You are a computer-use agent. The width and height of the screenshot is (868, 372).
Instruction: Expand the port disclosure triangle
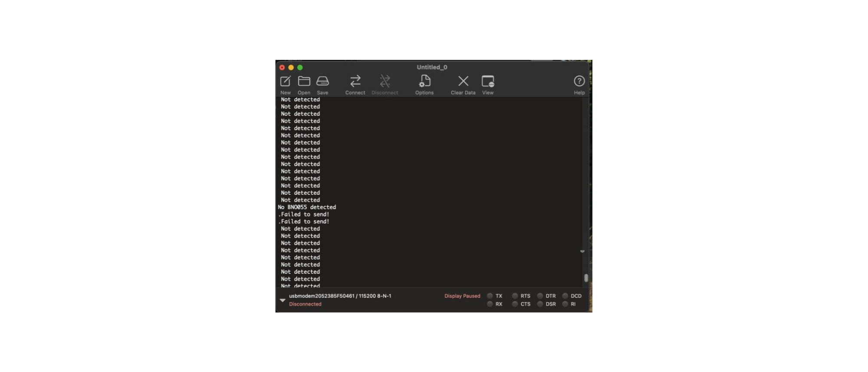(x=283, y=300)
